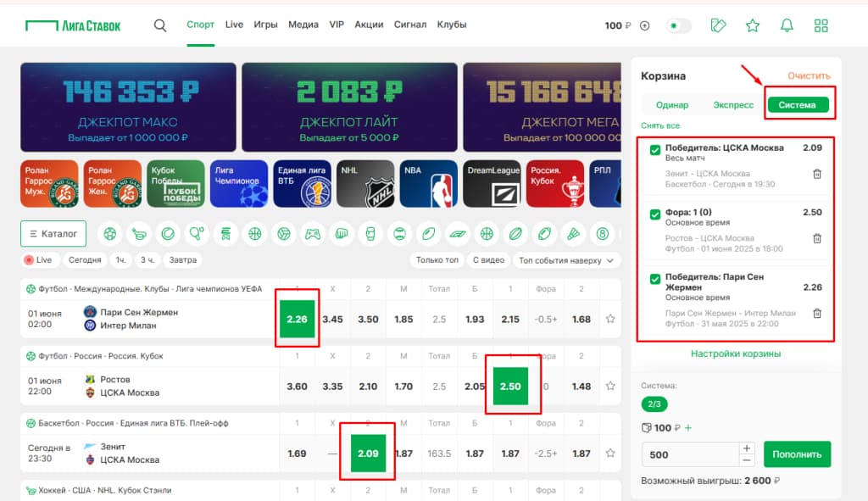Click the 2.26 odds for Пари Сен Жермен
The width and height of the screenshot is (868, 501).
point(297,319)
